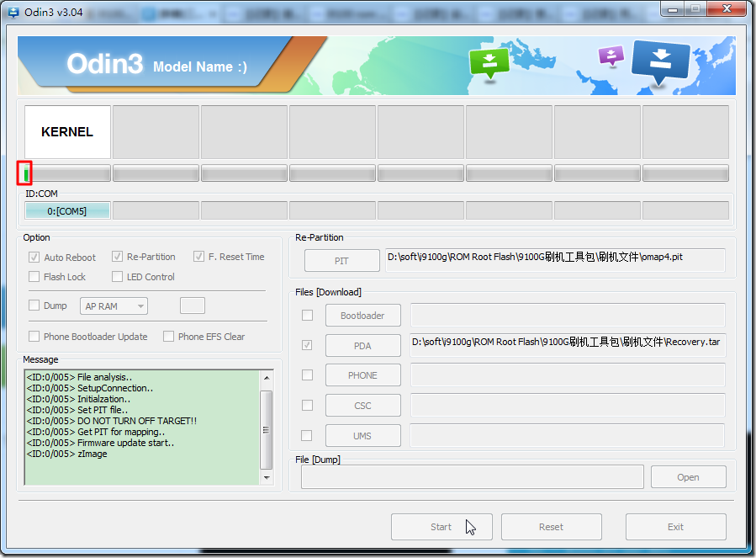Click the progress bar under KERNEL box
This screenshot has width=756, height=558.
coord(67,173)
